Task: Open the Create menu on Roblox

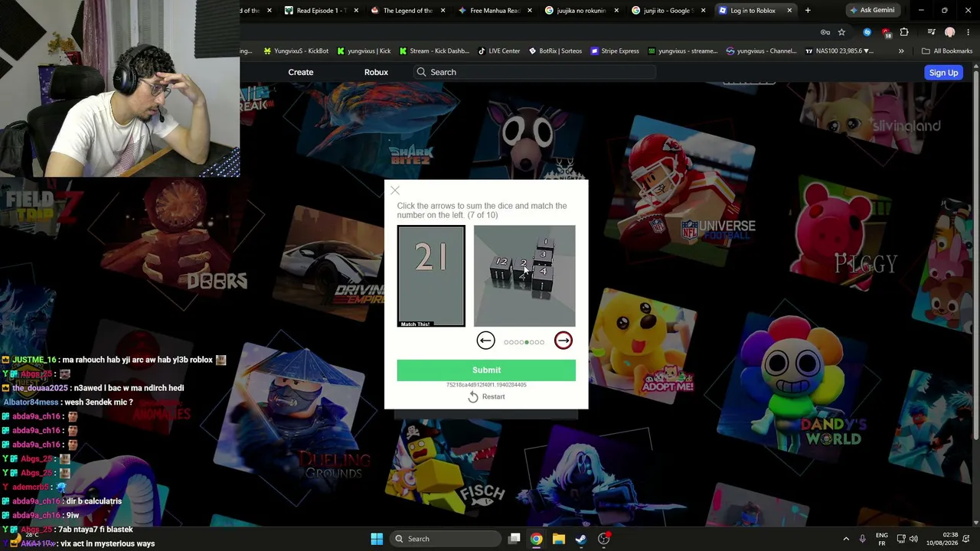Action: (x=301, y=72)
